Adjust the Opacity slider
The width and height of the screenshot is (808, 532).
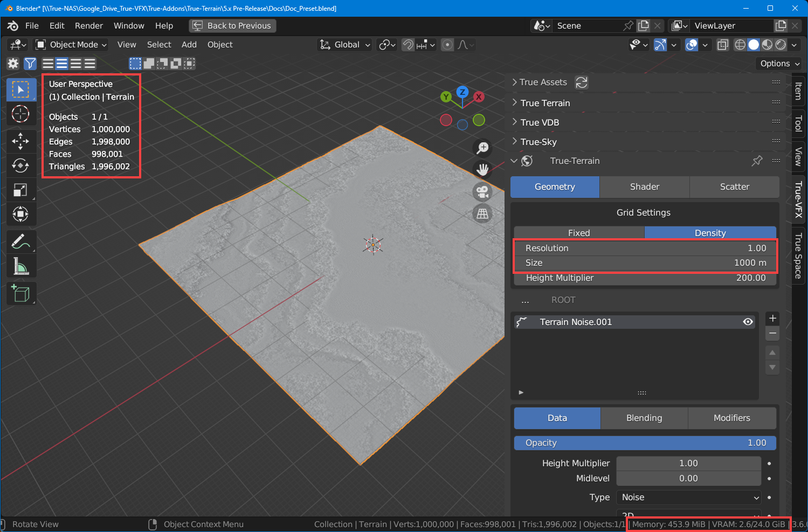(645, 443)
